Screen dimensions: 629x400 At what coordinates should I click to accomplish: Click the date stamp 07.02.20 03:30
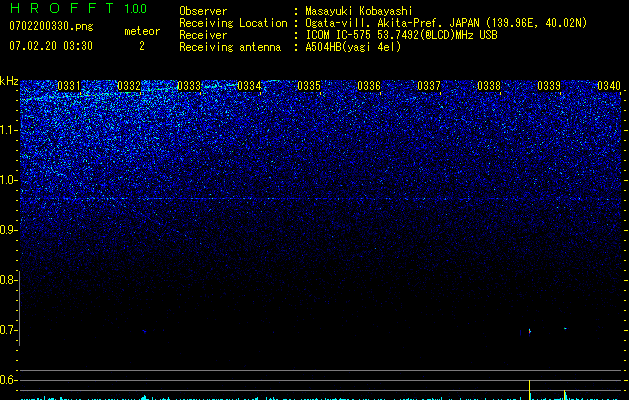[x=51, y=46]
